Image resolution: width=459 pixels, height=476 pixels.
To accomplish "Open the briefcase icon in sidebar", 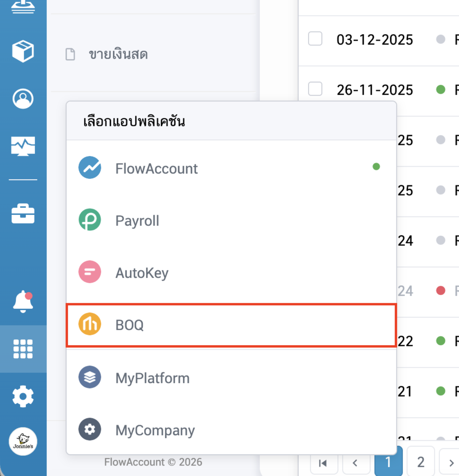I will pyautogui.click(x=23, y=214).
